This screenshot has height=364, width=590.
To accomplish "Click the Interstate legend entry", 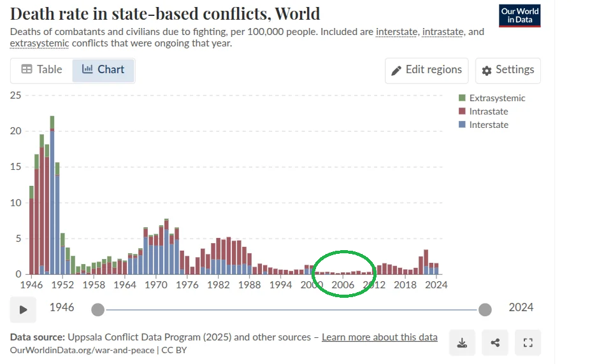I will [488, 125].
